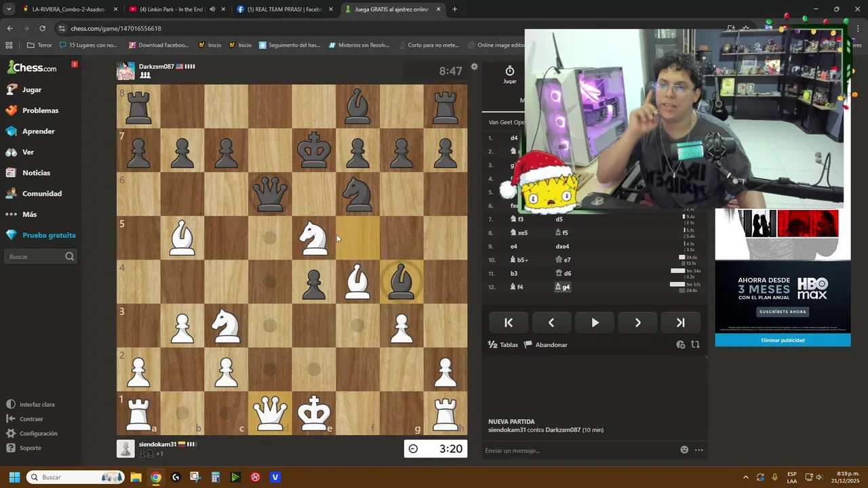Play through the moves automatically

(595, 323)
